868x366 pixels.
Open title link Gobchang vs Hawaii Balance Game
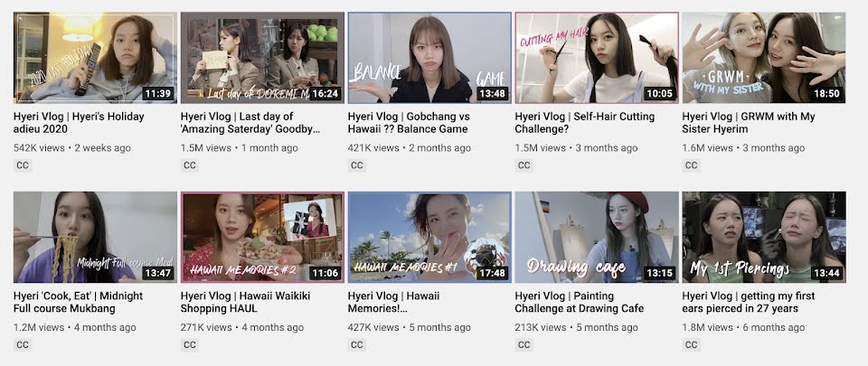click(x=409, y=123)
